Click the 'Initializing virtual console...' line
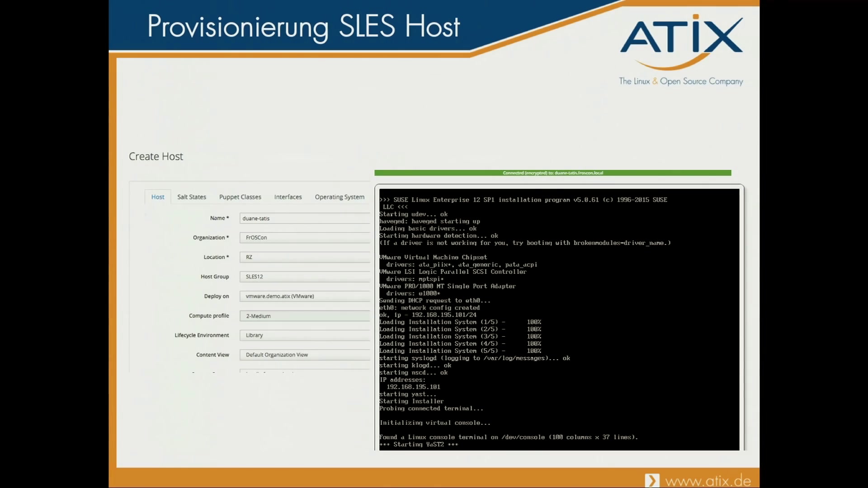The image size is (868, 488). click(435, 423)
